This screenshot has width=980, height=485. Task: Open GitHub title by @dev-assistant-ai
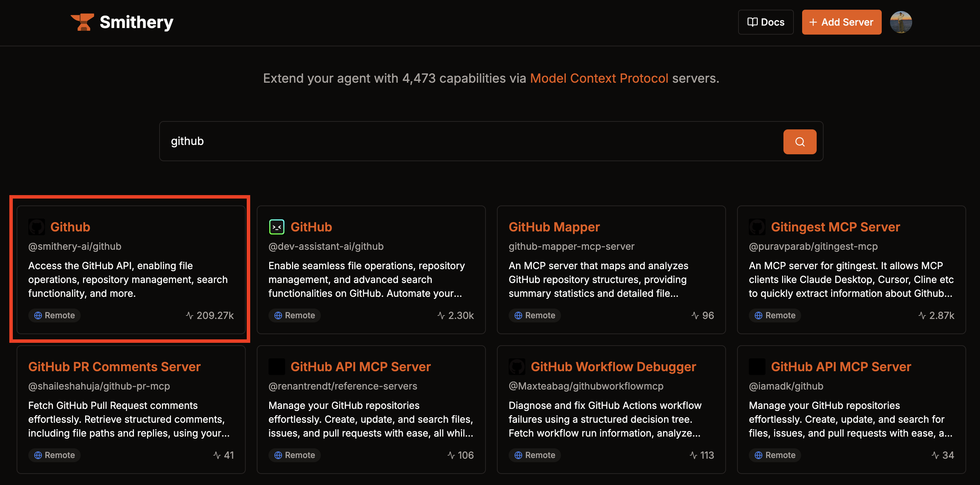pyautogui.click(x=311, y=227)
